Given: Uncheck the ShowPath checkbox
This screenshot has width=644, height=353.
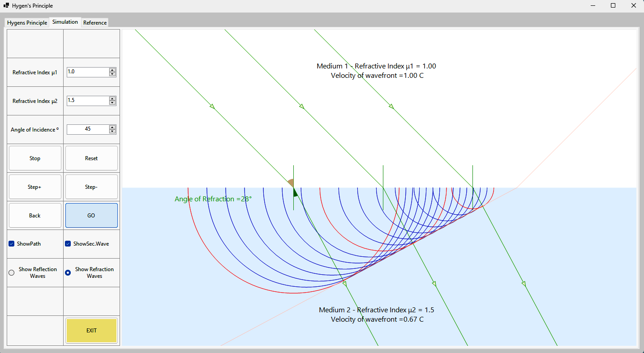Looking at the screenshot, I should [x=12, y=244].
